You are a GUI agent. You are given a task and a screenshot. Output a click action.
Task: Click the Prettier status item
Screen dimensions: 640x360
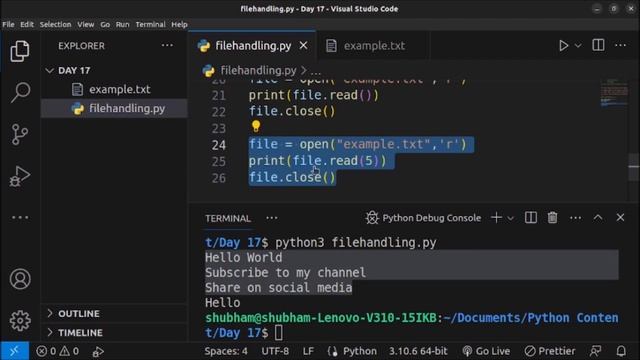550,351
